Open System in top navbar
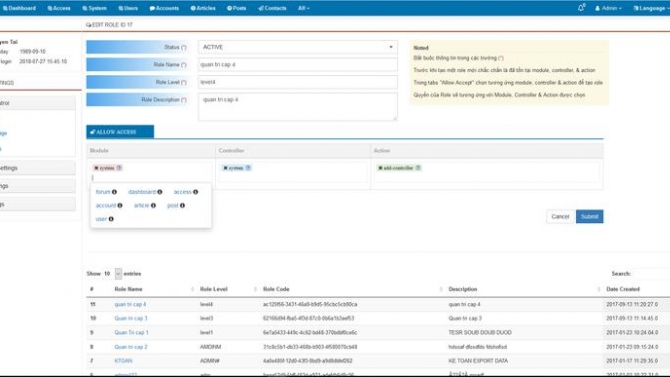The width and height of the screenshot is (670, 377). tap(94, 8)
